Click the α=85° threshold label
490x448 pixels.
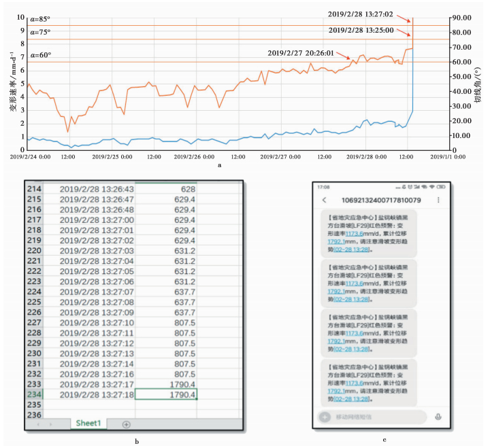click(40, 18)
